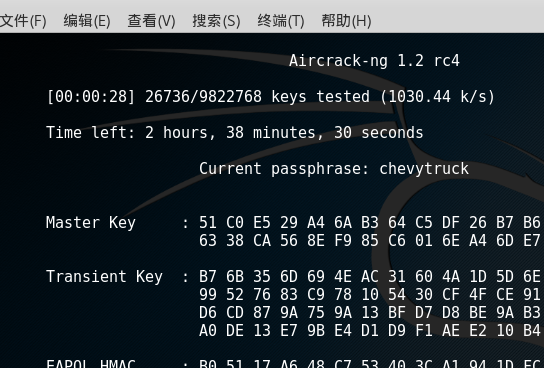Click the Current passphrase label

(284, 169)
